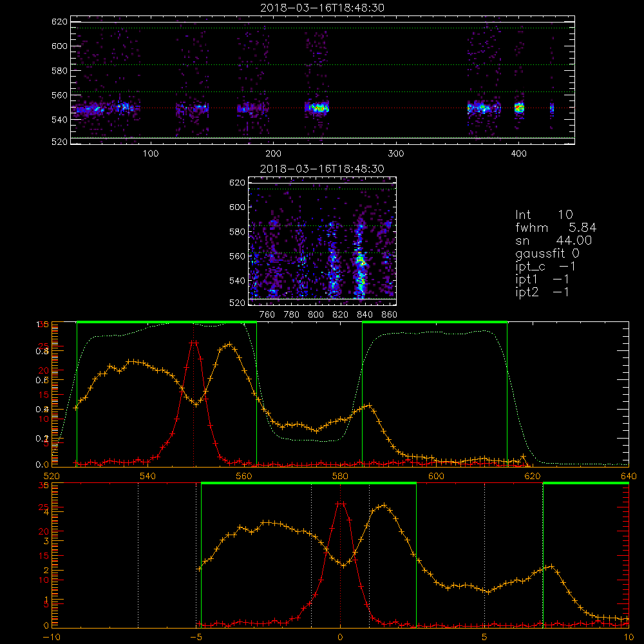Click the timestamp title above the wide top image
The image size is (644, 644).
click(x=323, y=7)
